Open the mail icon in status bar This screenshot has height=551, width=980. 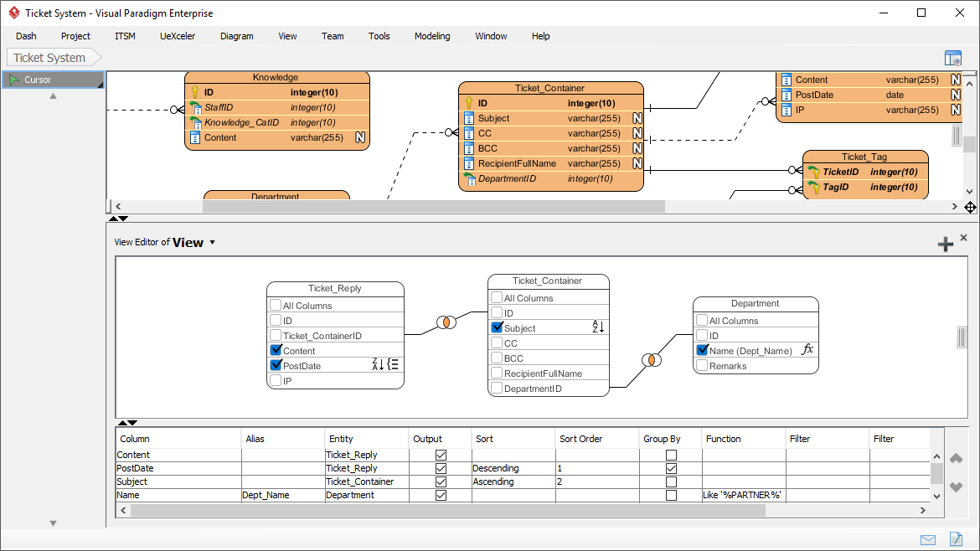click(x=928, y=539)
